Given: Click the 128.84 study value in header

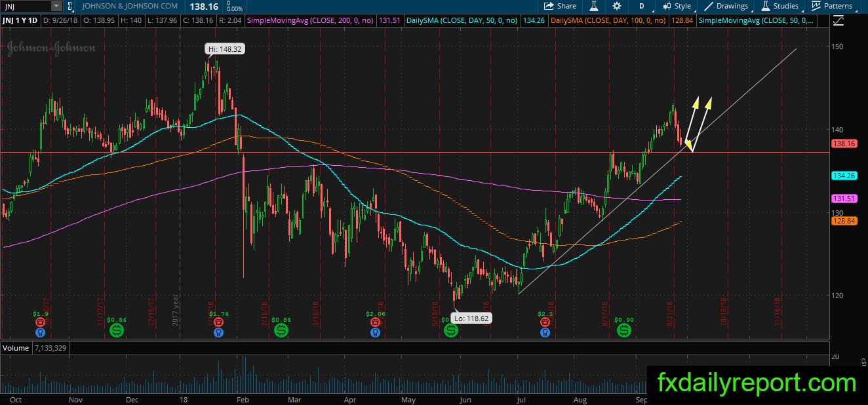Looking at the screenshot, I should coord(681,21).
